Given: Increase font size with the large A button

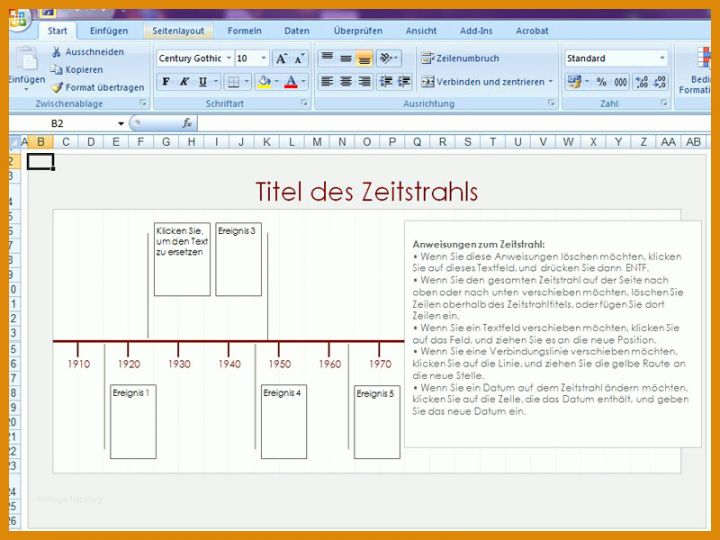Looking at the screenshot, I should (281, 59).
